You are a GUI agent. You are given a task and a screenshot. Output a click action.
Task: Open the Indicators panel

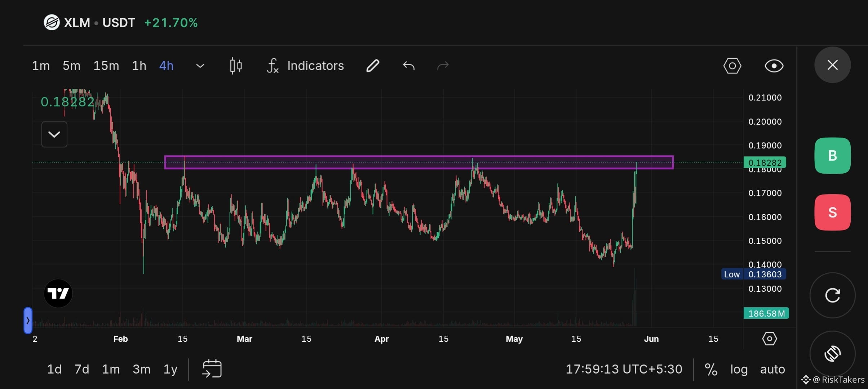(x=305, y=66)
